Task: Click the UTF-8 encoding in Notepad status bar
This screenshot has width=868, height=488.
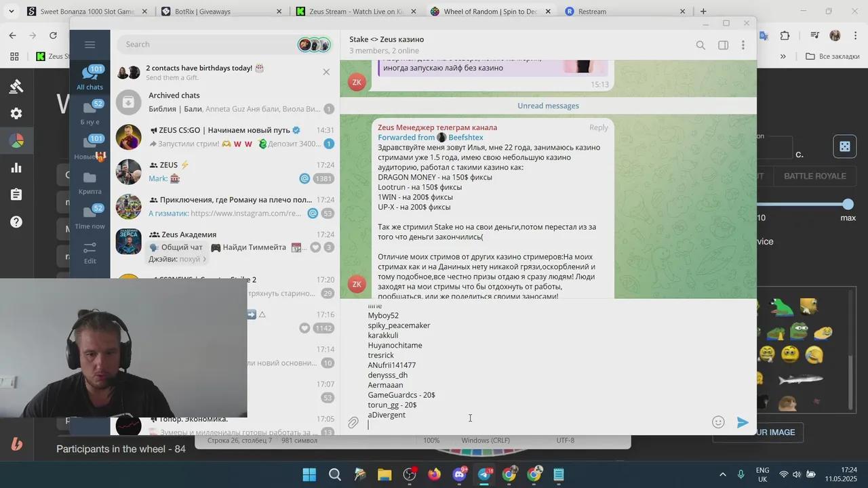Action: (566, 441)
